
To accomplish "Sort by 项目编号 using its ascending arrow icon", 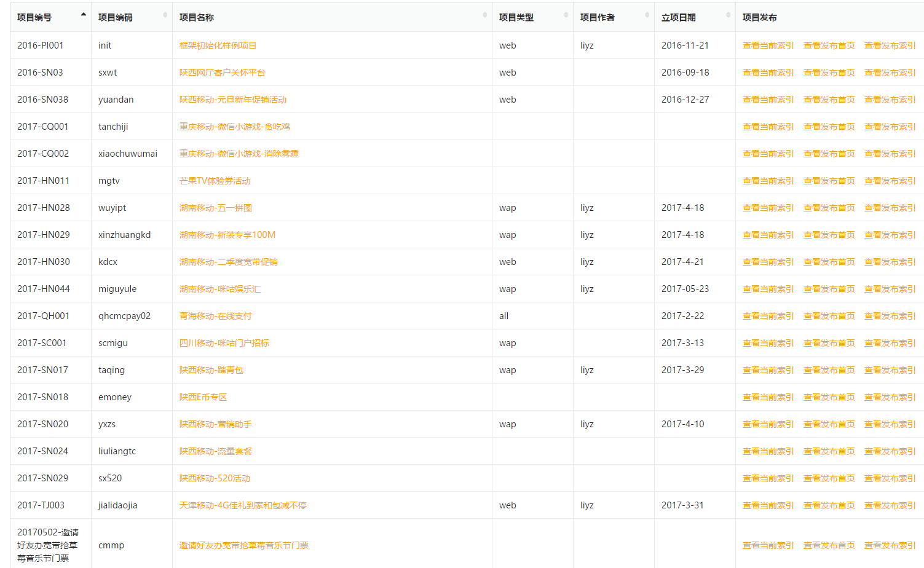I will point(83,15).
